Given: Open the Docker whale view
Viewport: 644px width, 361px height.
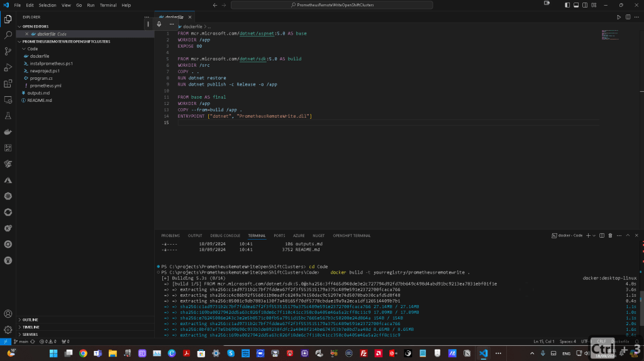Looking at the screenshot, I should tap(8, 132).
